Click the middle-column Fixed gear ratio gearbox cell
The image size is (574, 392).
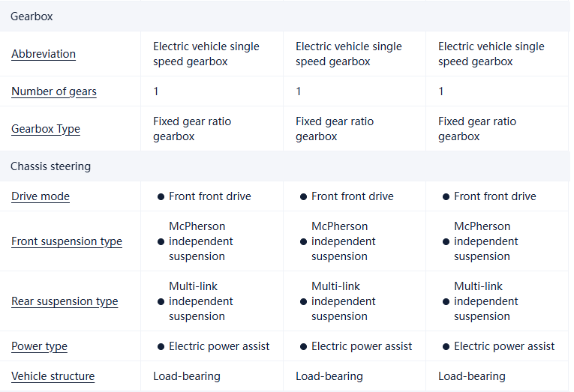(335, 129)
